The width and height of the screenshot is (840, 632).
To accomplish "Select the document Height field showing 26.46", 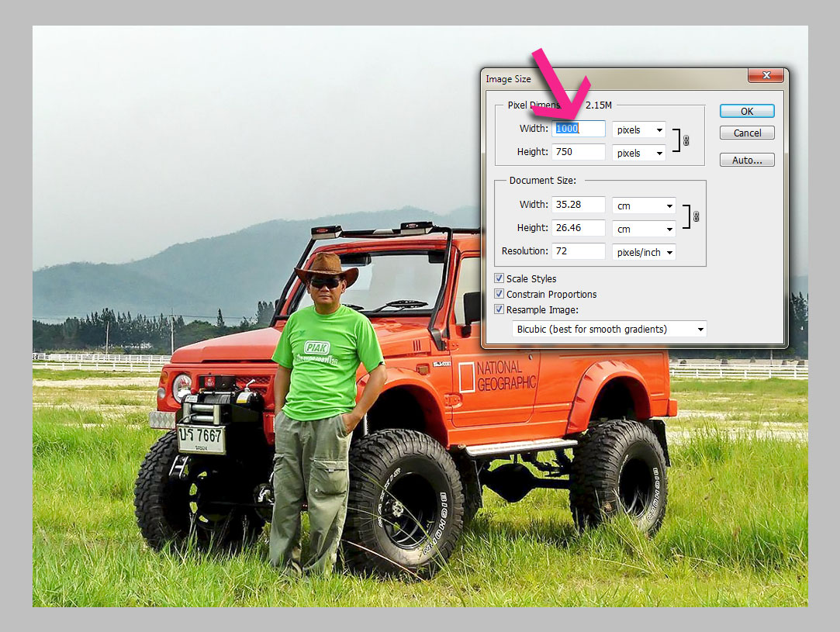I will coord(578,228).
